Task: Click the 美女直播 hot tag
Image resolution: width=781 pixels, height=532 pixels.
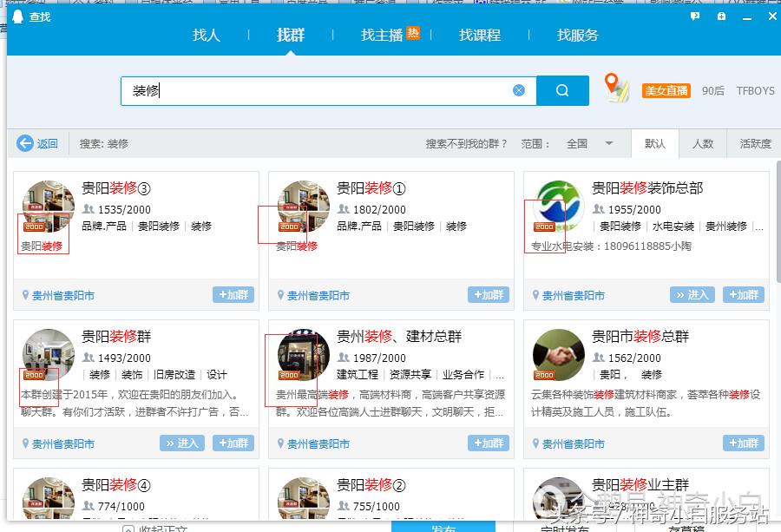Action: coord(666,90)
